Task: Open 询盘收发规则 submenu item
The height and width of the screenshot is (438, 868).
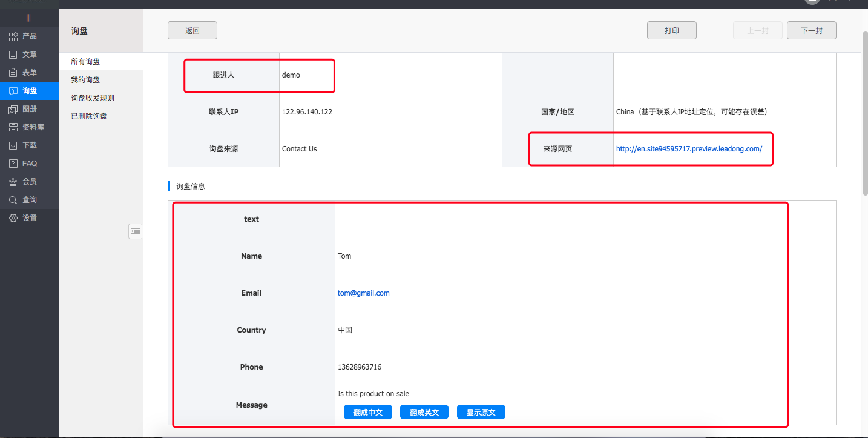Action: 93,98
